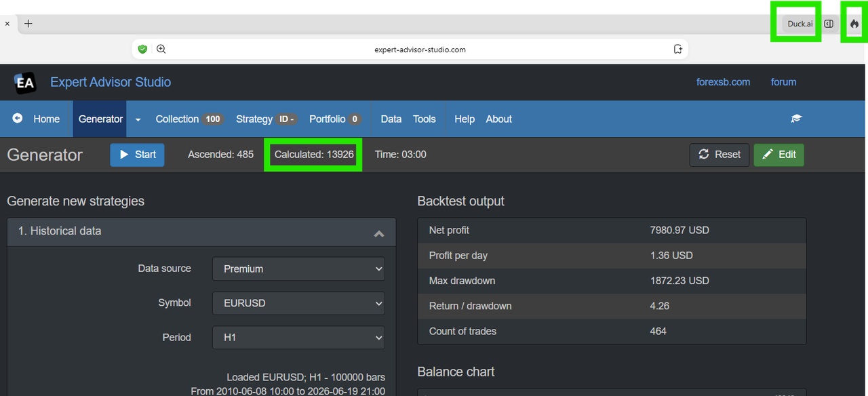Screen dimensions: 868x396
Task: Click the Time: 03:00 text
Action: (401, 155)
